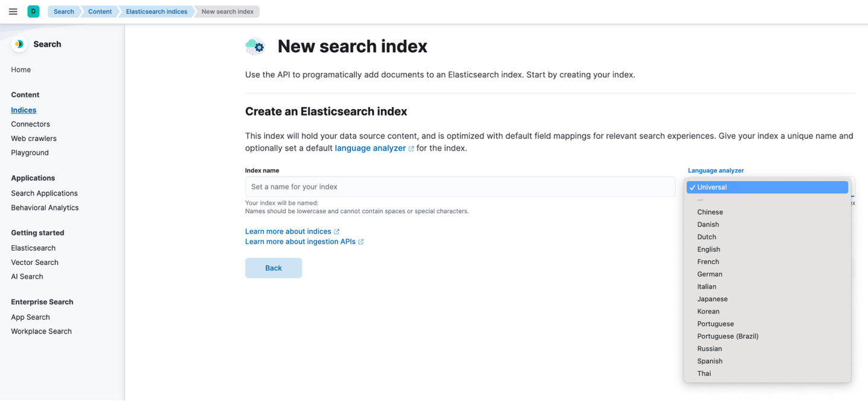Open Elasticsearch indices breadcrumb
Viewport: 868px width, 401px height.
pyautogui.click(x=156, y=11)
